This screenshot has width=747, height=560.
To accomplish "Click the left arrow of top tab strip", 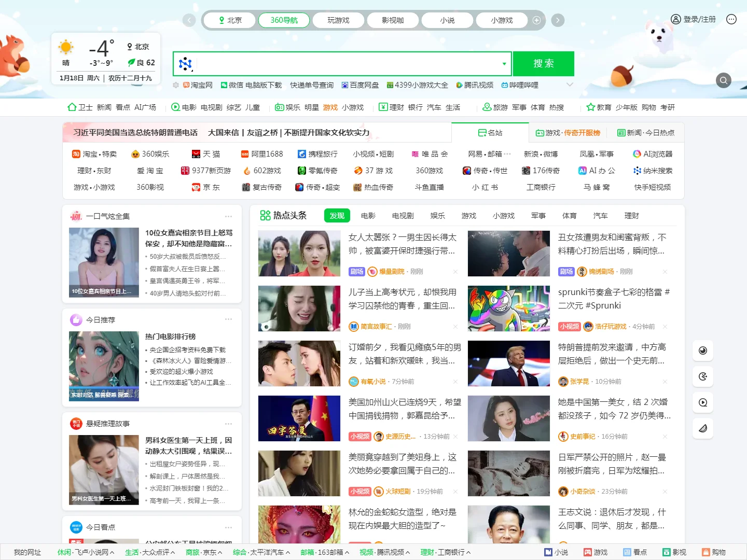I will [189, 20].
